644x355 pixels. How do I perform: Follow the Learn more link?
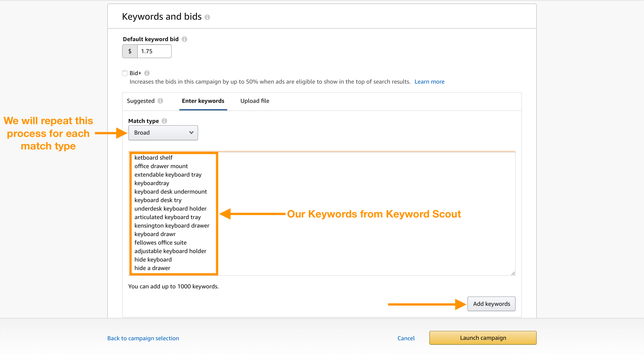429,82
